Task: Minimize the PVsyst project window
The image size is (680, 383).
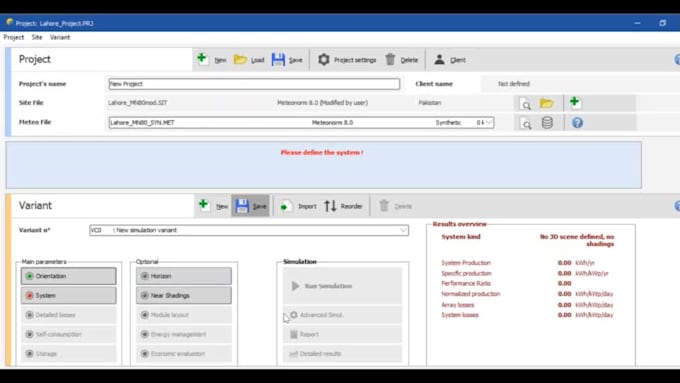Action: (637, 23)
